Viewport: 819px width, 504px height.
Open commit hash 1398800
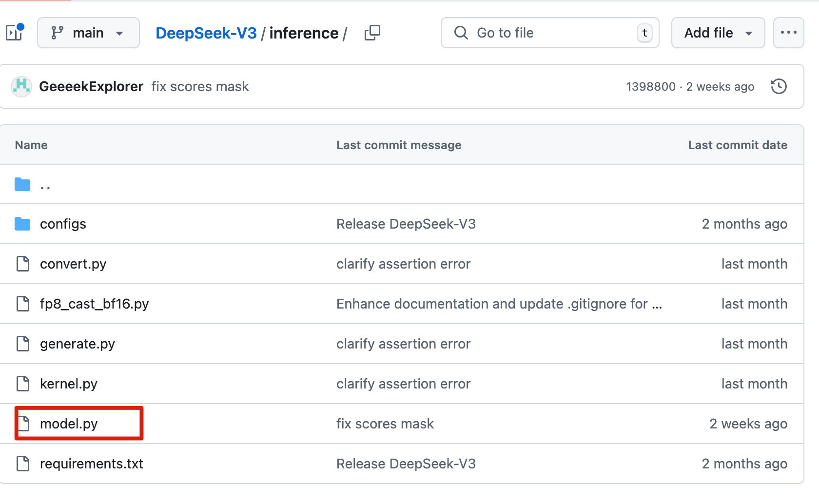(x=651, y=86)
